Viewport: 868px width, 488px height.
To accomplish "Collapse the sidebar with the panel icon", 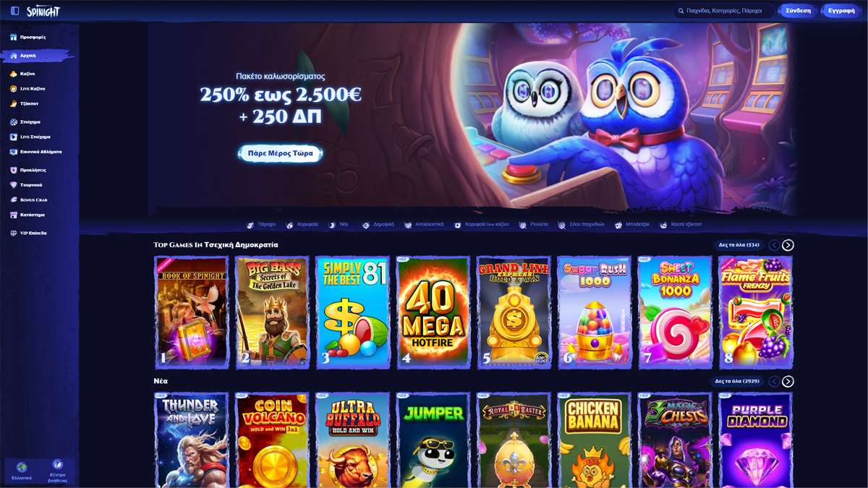I will point(14,11).
